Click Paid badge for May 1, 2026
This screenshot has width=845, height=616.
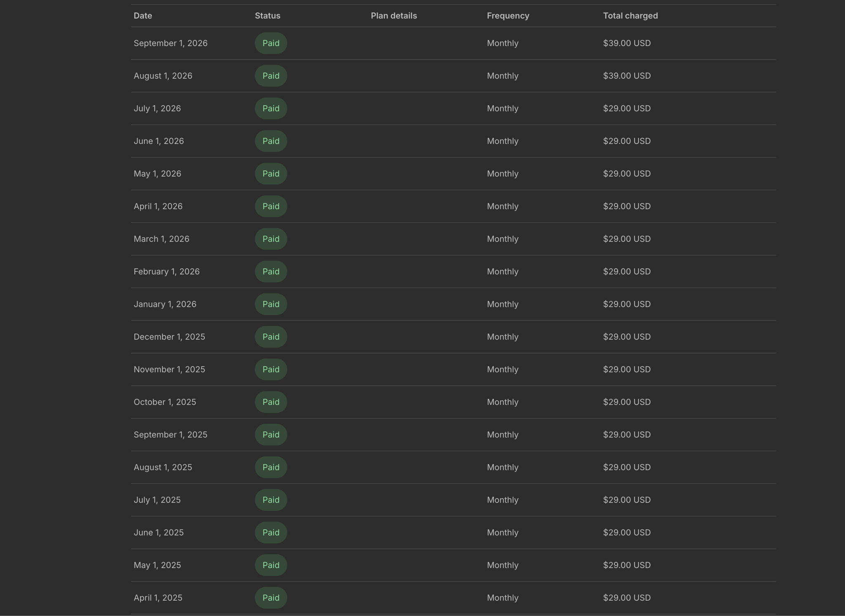(x=271, y=174)
